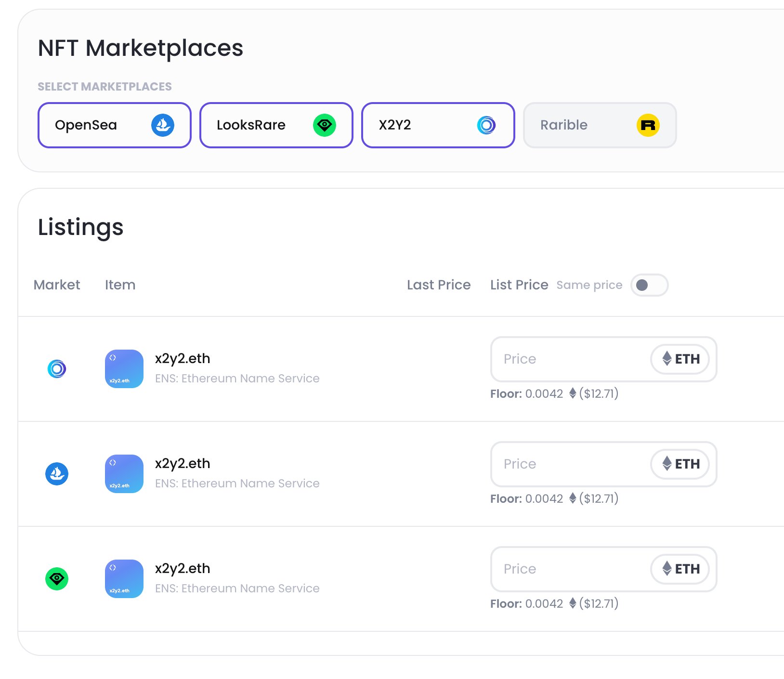Enable the Same price switch
The width and height of the screenshot is (784, 679).
[649, 285]
